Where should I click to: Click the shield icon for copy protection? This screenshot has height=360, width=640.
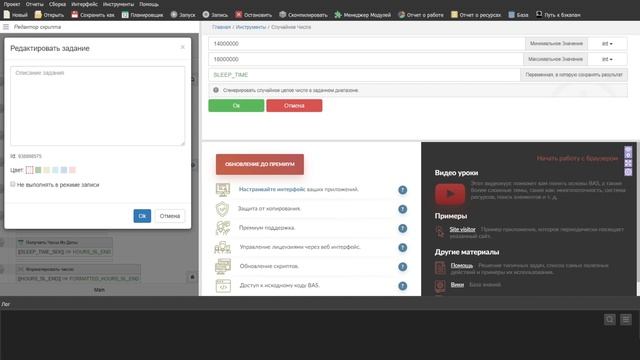(x=222, y=209)
